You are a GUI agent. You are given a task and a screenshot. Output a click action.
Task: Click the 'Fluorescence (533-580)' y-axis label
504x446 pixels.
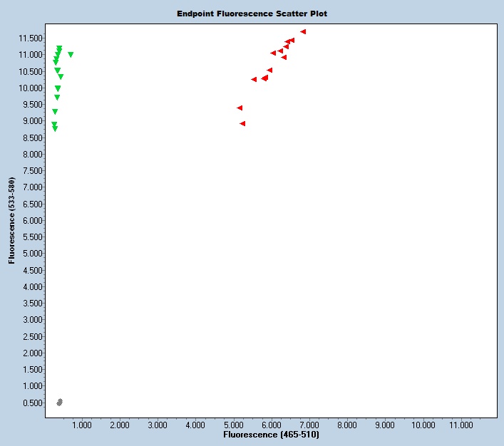coord(12,220)
